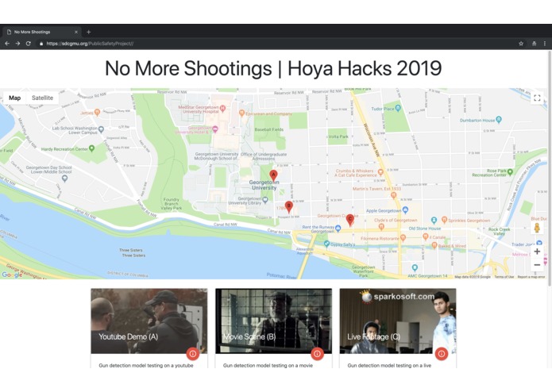Click the address bar URL
Screen dimensions: 552x392
point(90,44)
